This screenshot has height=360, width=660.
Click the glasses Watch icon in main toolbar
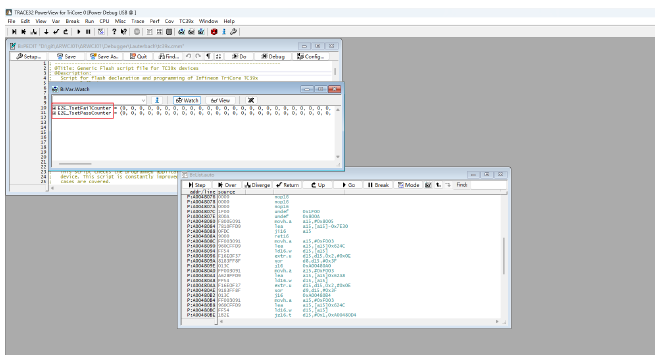pos(181,32)
